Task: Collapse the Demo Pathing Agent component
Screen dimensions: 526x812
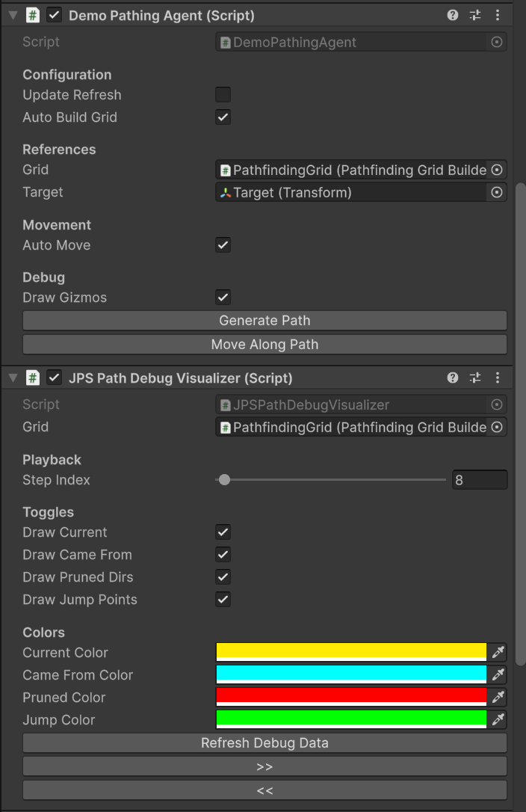Action: pos(12,15)
